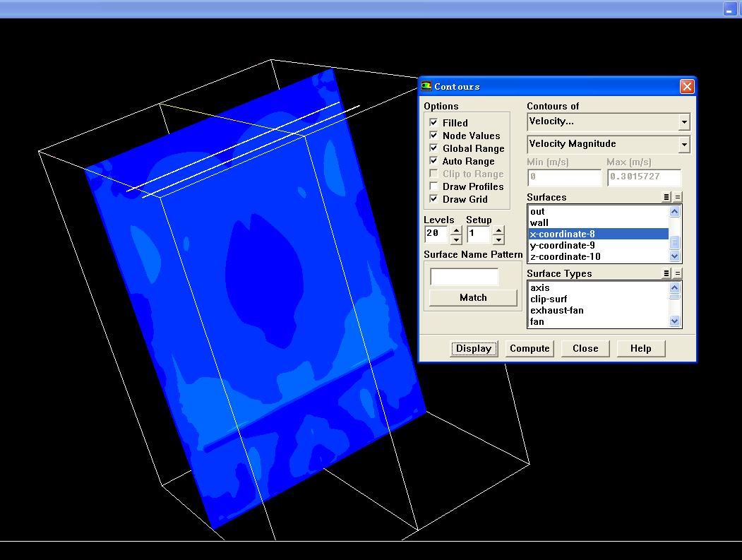Screen dimensions: 742x560
Task: Choose exhaust-fan in Surface Types
Action: coord(556,310)
